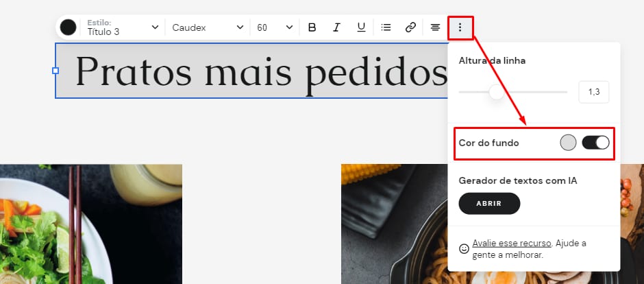Open the font size 60 dropdown
The image size is (644, 284).
click(x=274, y=27)
